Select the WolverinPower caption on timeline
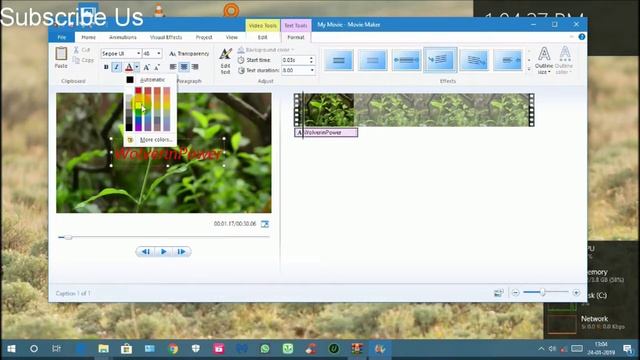Image resolution: width=640 pixels, height=360 pixels. point(326,132)
